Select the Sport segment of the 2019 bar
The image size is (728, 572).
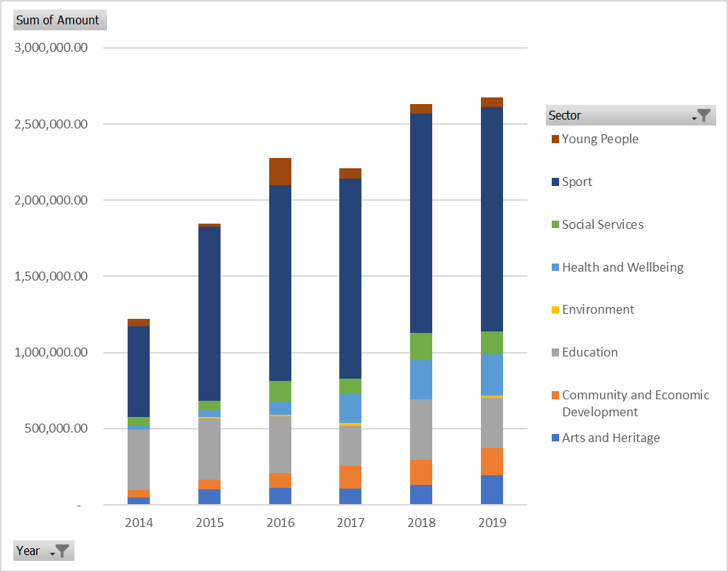pyautogui.click(x=492, y=219)
